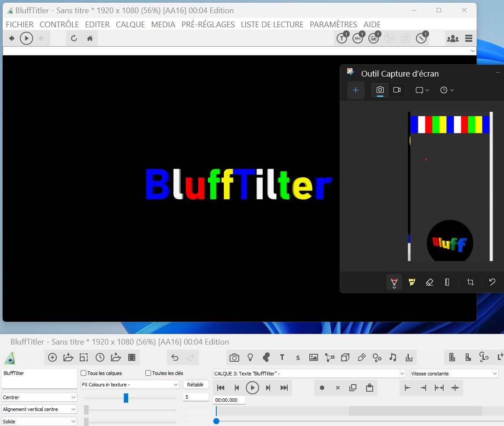
Task: Click the timeline play button in tool window
Action: click(252, 388)
